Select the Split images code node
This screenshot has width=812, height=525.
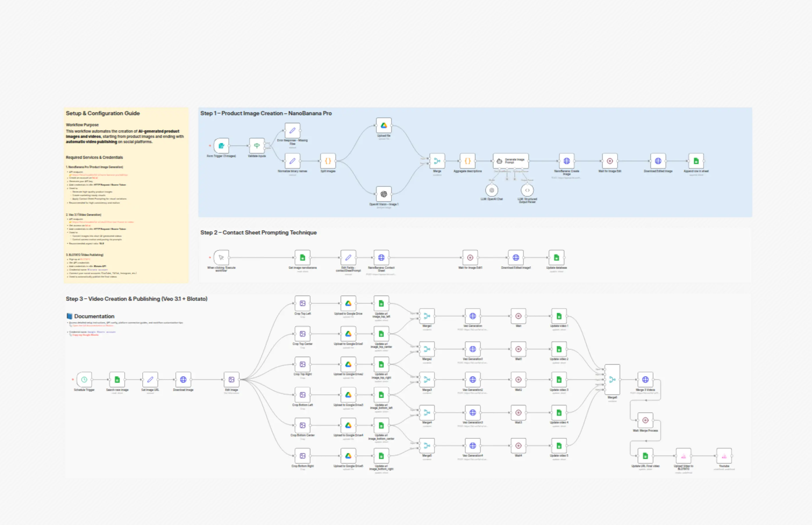pos(328,161)
